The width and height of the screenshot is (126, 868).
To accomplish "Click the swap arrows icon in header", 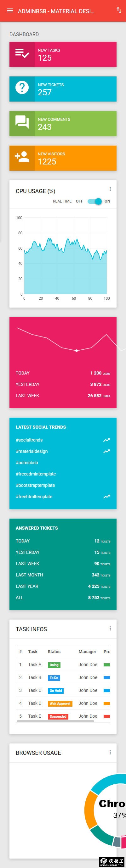I will [119, 10].
